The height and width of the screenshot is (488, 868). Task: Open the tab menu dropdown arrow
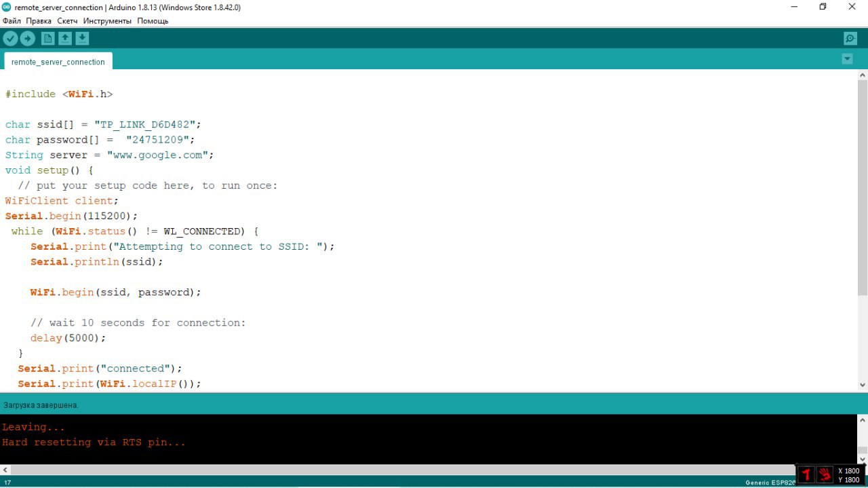click(x=847, y=59)
